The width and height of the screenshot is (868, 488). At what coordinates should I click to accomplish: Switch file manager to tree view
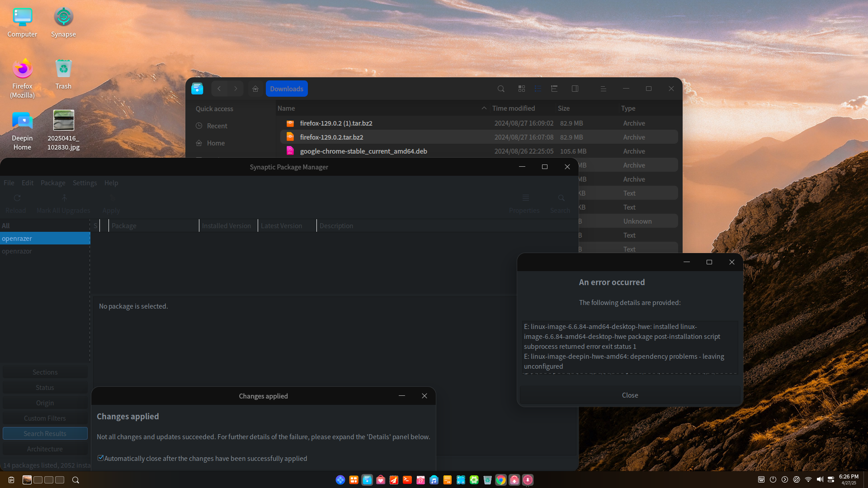[554, 89]
